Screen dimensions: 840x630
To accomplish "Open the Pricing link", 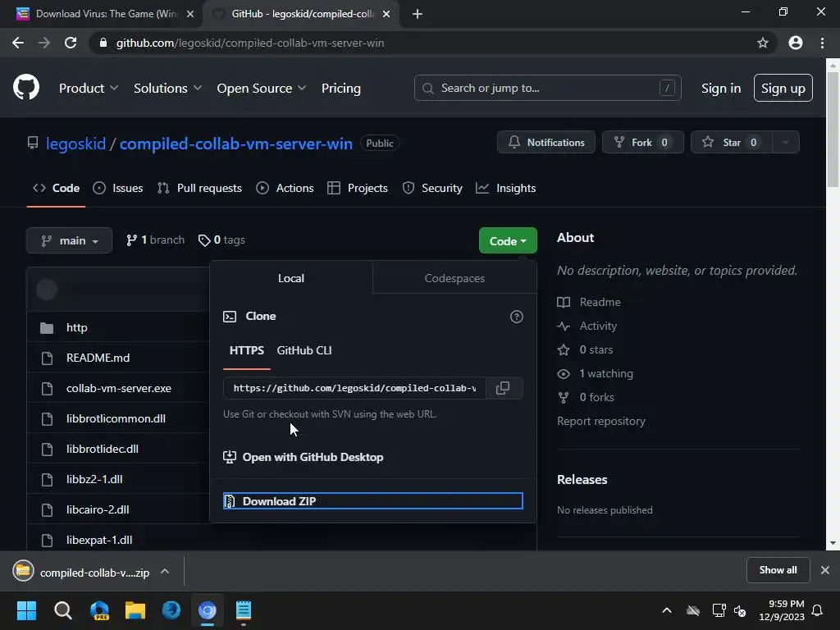I will point(340,89).
